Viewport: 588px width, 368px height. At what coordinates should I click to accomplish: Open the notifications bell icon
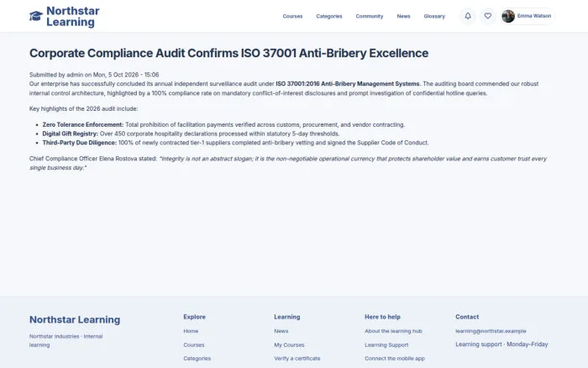coord(468,16)
